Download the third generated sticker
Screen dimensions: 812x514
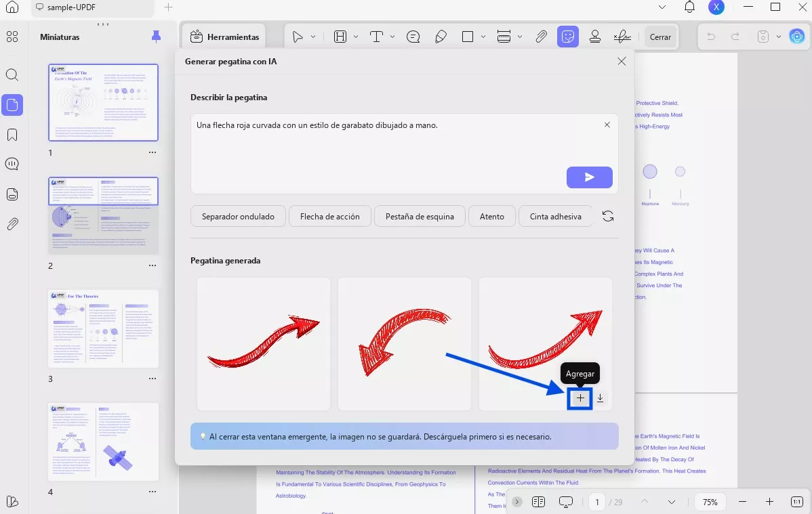(x=601, y=398)
